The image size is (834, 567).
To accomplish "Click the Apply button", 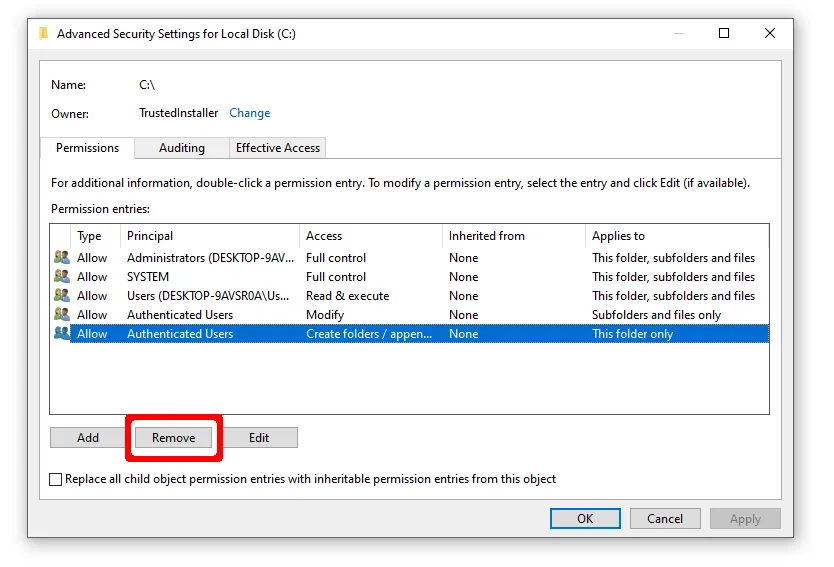I will 745,519.
